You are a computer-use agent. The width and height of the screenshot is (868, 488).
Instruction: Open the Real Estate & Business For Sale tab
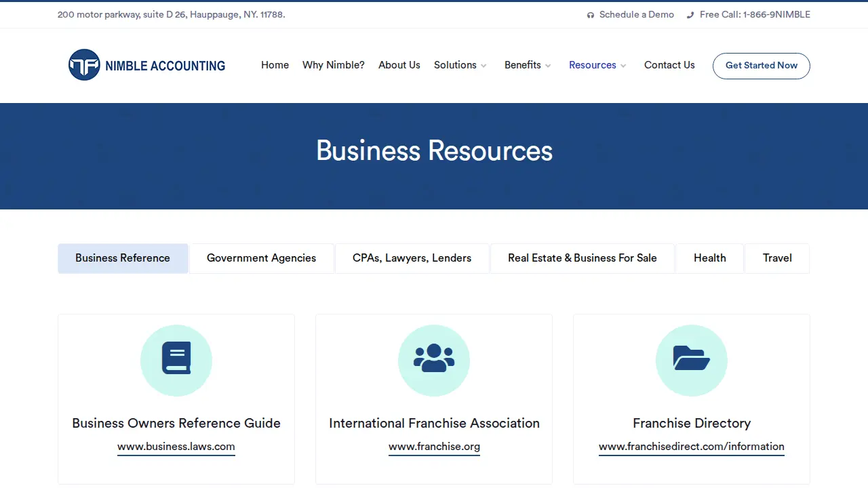pos(583,258)
